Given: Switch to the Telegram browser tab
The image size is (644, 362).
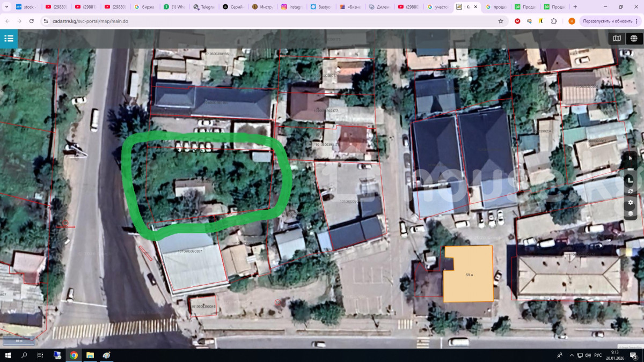Looking at the screenshot, I should 204,7.
